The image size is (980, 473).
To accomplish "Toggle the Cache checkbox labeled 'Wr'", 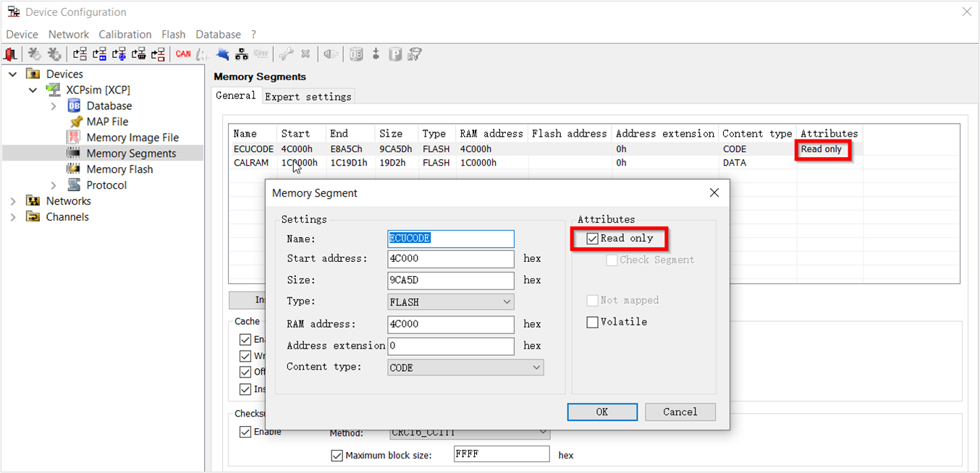I will click(x=245, y=356).
